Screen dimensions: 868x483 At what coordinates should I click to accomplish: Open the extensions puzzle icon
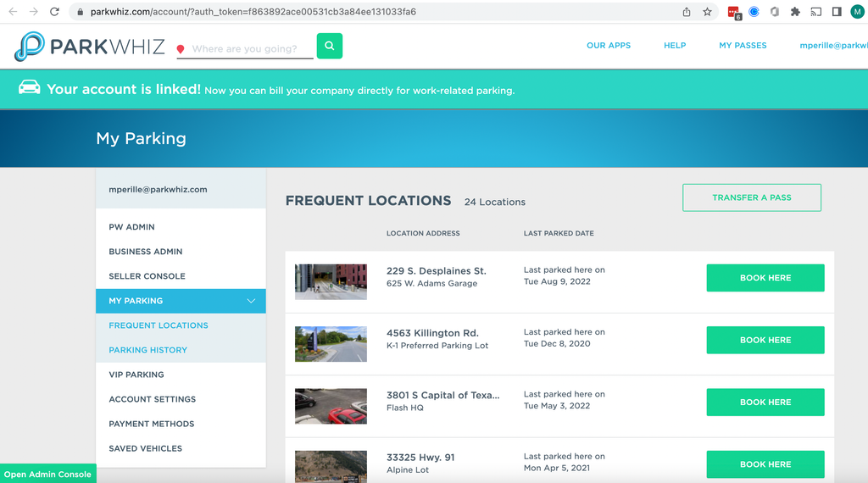pos(795,12)
